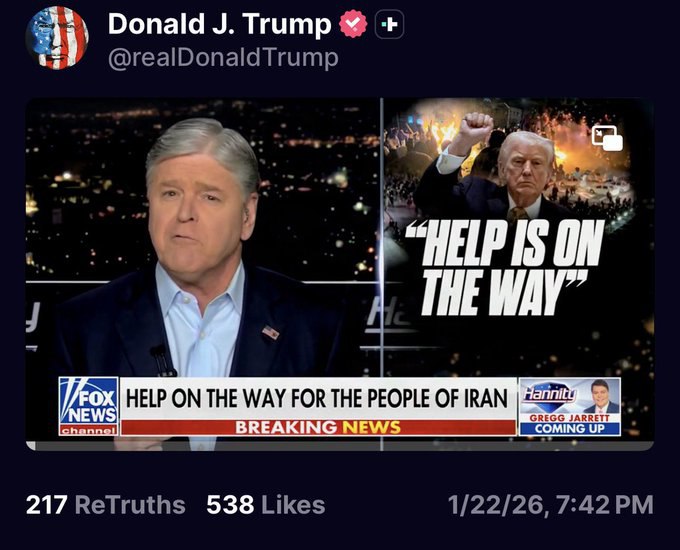Tap the plus follow icon beside the name
Screen dimensions: 680x550
[389, 24]
